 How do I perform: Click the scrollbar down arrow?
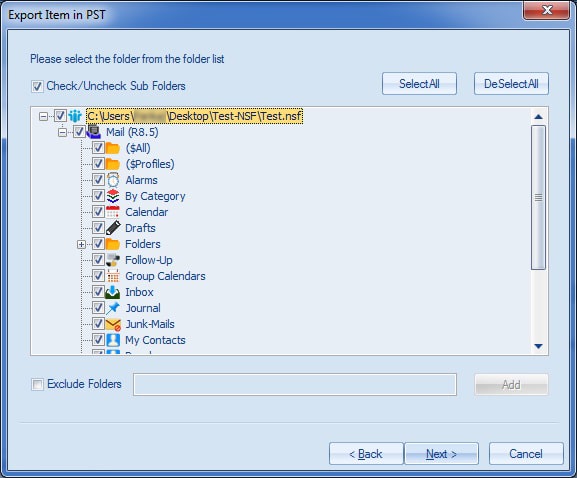coord(538,346)
